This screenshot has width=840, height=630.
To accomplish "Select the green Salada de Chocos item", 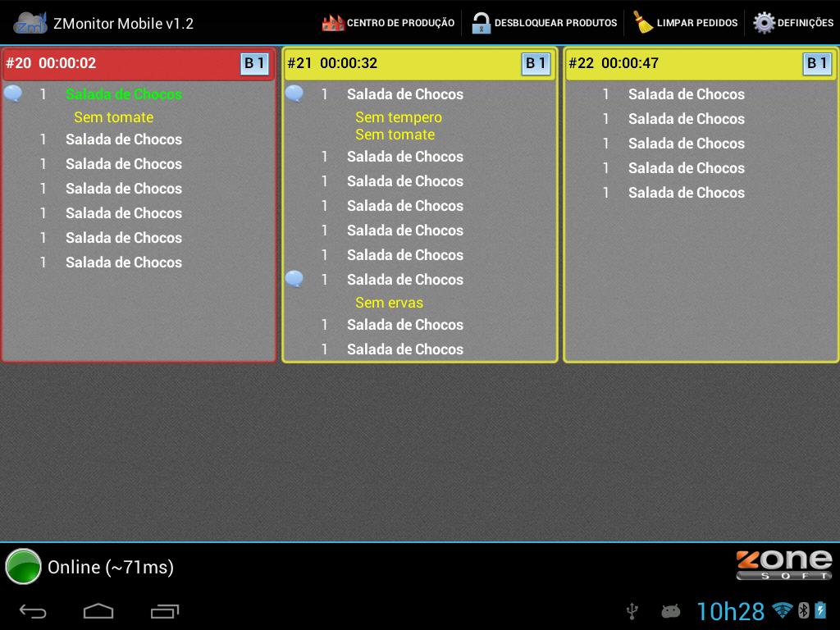I will click(x=125, y=94).
